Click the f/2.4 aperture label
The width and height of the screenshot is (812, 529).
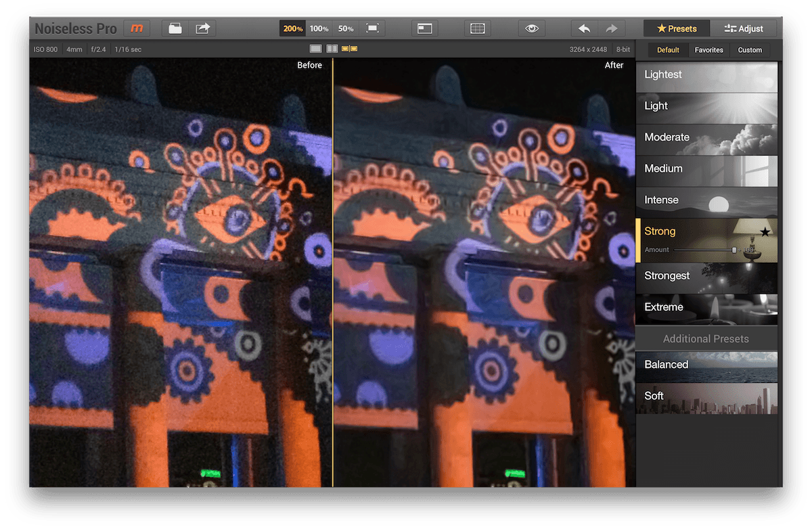99,49
